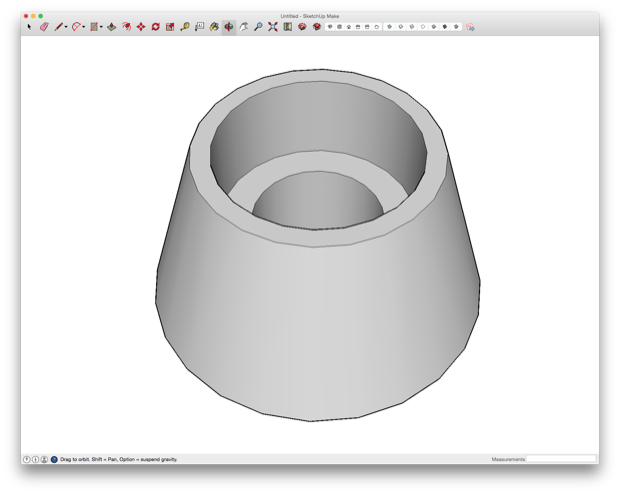Click 'Untitled - SketchUp Make' window title
This screenshot has height=494, width=620.
[310, 16]
